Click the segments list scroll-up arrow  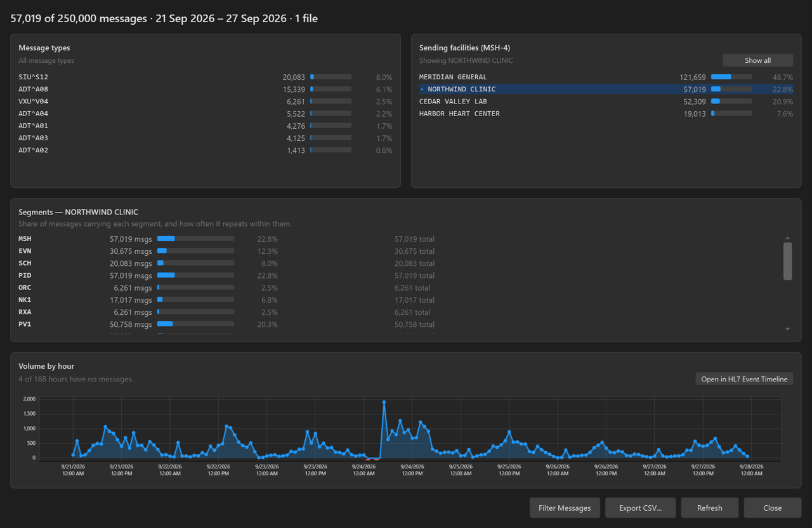coord(787,237)
